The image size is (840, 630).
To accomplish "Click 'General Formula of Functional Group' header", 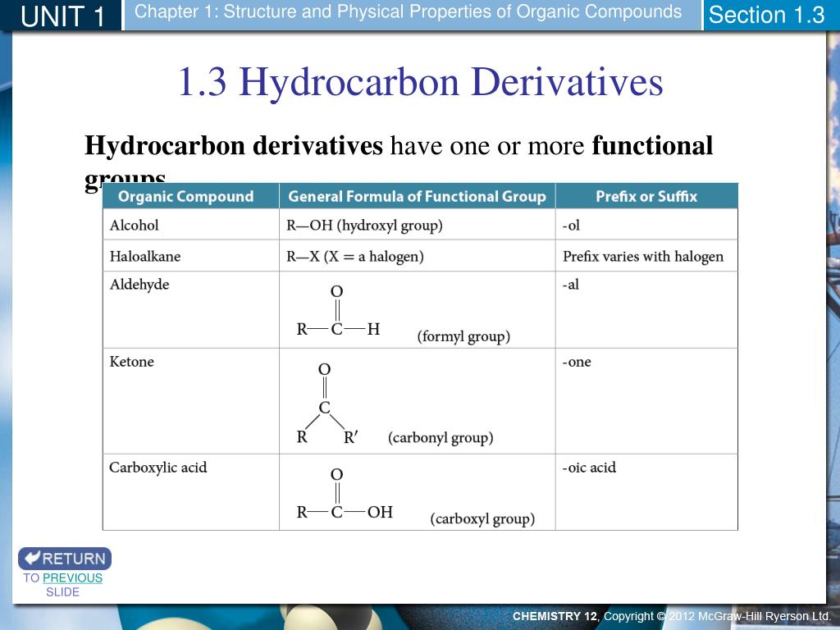I will (418, 196).
